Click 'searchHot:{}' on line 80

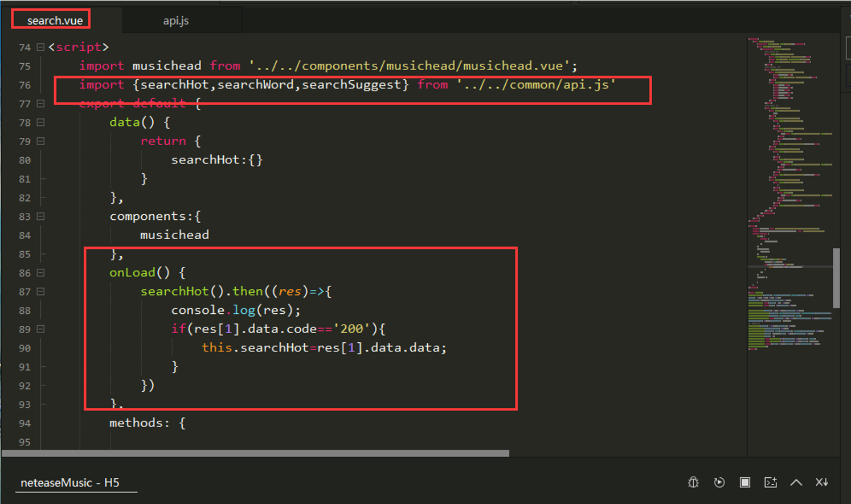[217, 160]
